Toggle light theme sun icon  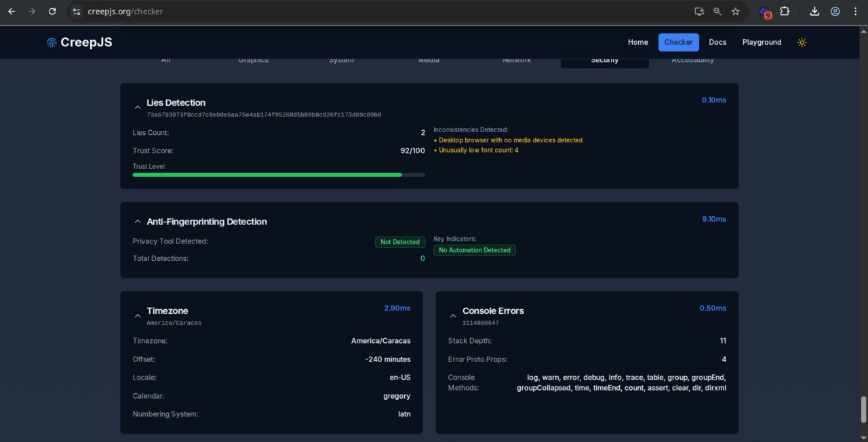(802, 42)
